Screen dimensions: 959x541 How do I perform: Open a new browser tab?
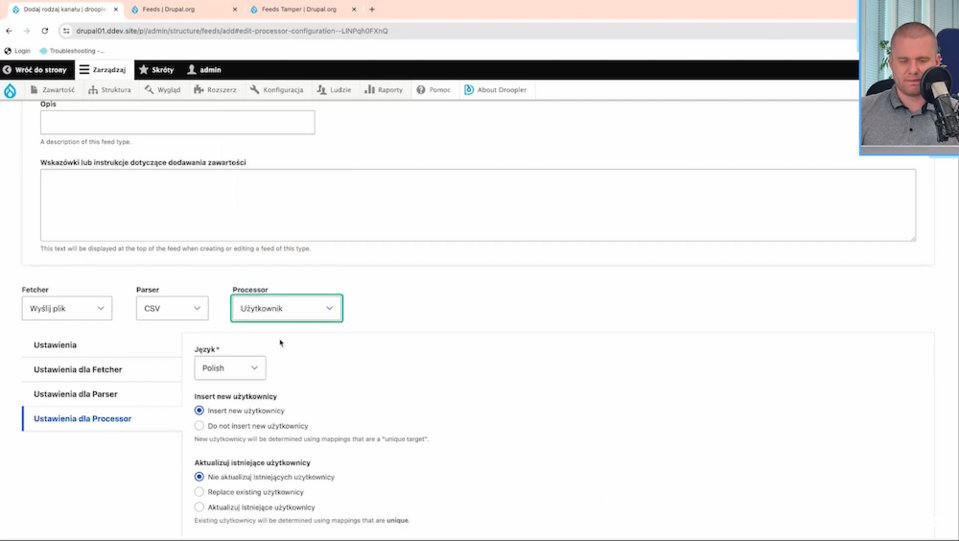(372, 9)
